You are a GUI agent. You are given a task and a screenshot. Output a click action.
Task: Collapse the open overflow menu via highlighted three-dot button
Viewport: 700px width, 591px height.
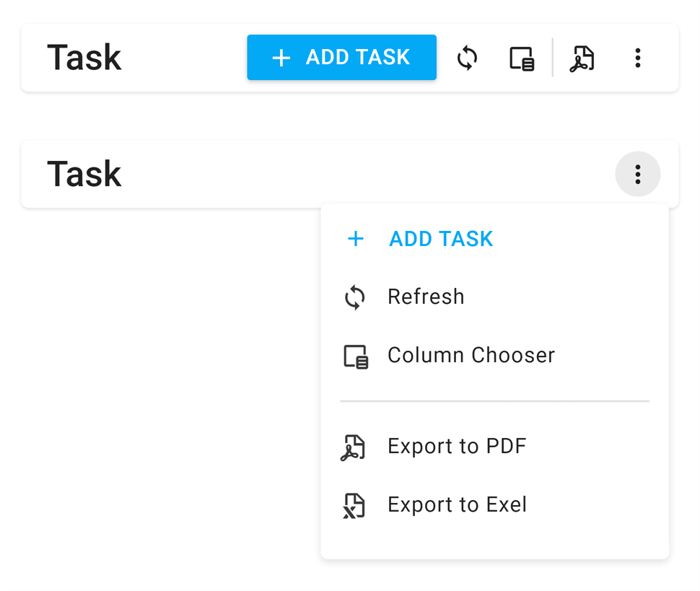637,174
